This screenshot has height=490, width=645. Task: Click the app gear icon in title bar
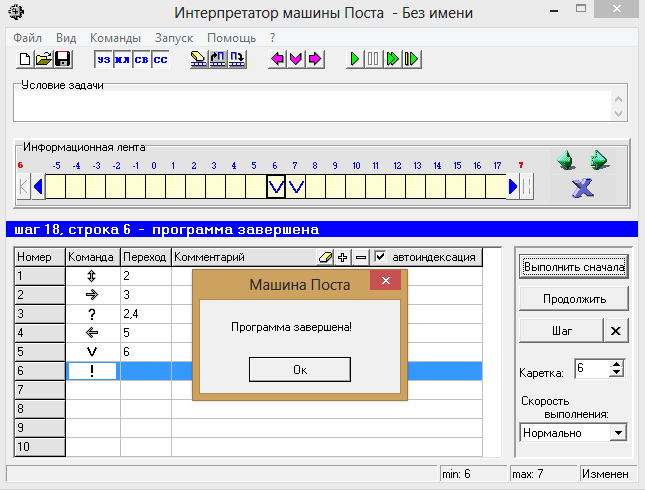[x=17, y=12]
